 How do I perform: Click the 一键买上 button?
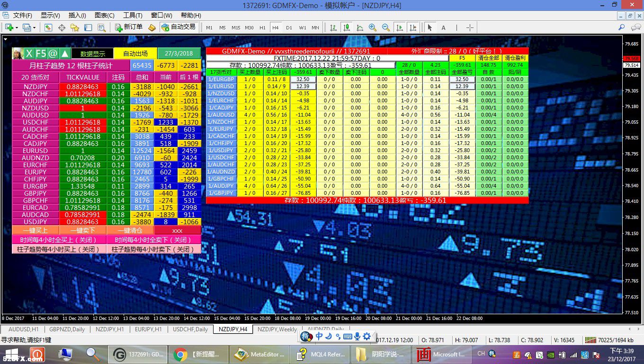coord(36,230)
